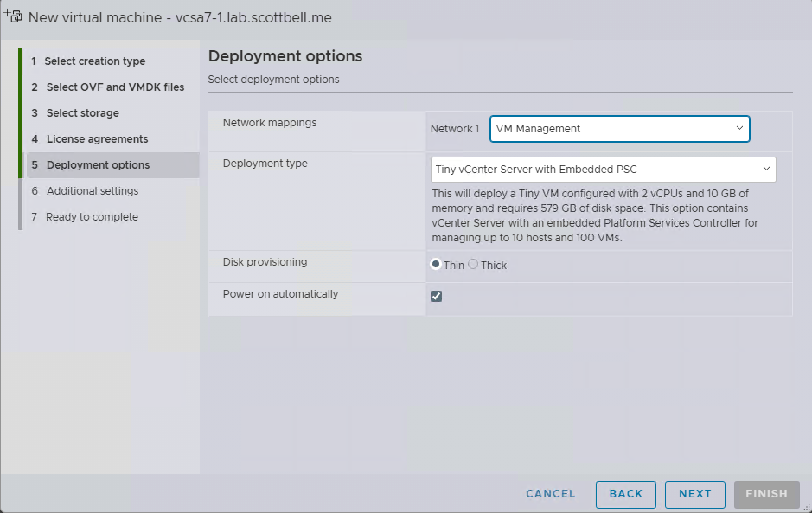
Task: Jump to step 4 License agreements
Action: 97,139
